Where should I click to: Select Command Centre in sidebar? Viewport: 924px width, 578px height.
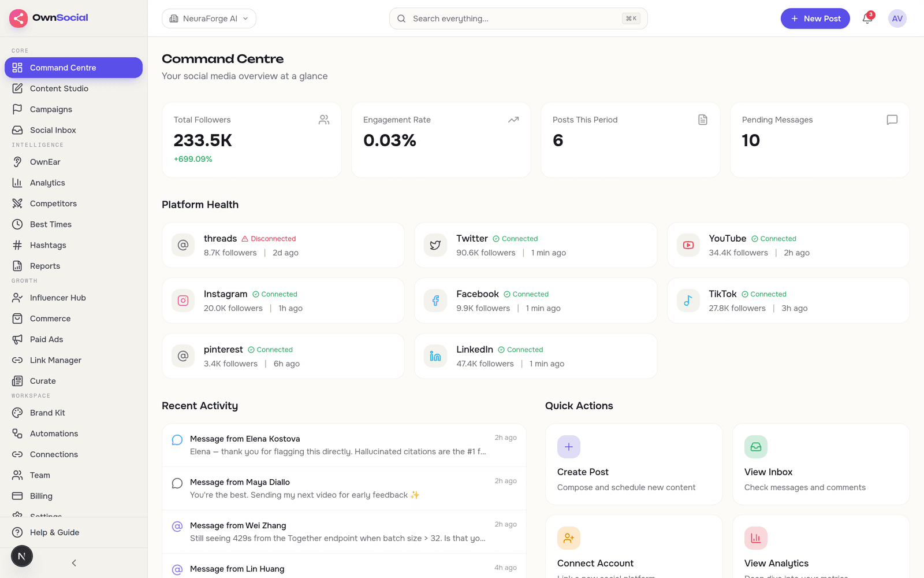point(73,68)
